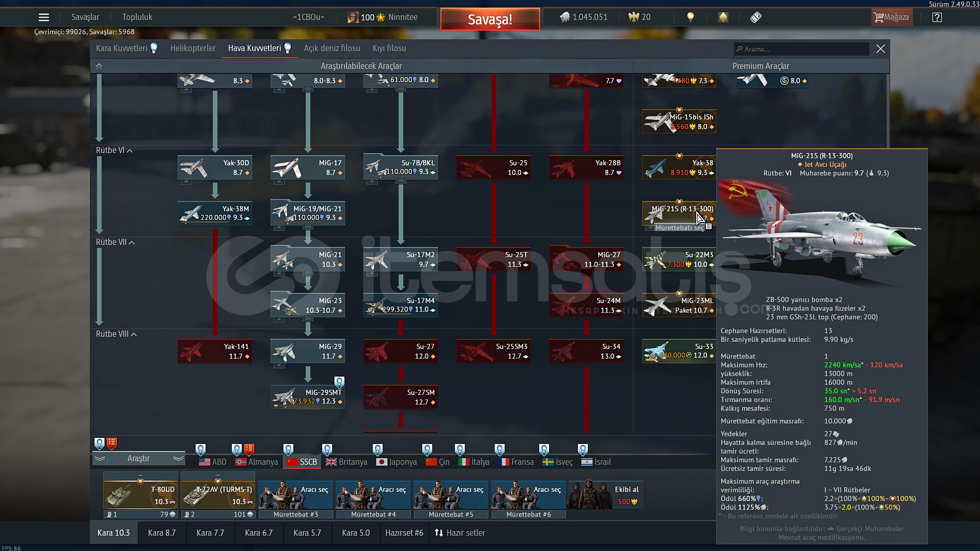Select the Su-25 aircraft card
This screenshot has height=551, width=980.
pos(494,168)
